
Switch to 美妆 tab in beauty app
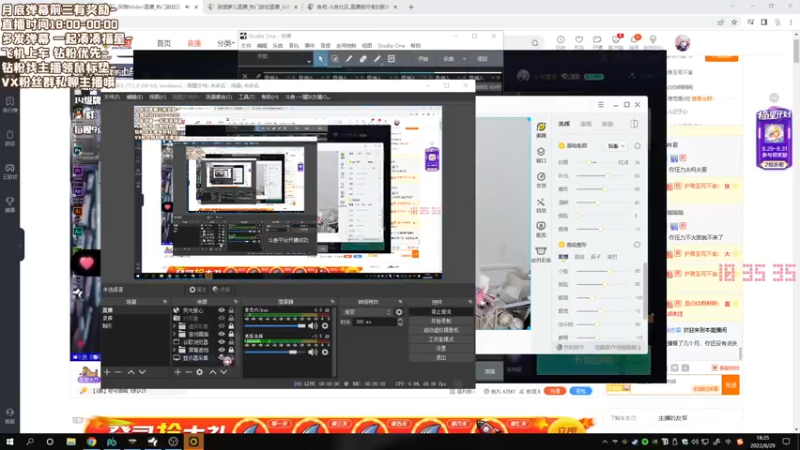pos(607,124)
